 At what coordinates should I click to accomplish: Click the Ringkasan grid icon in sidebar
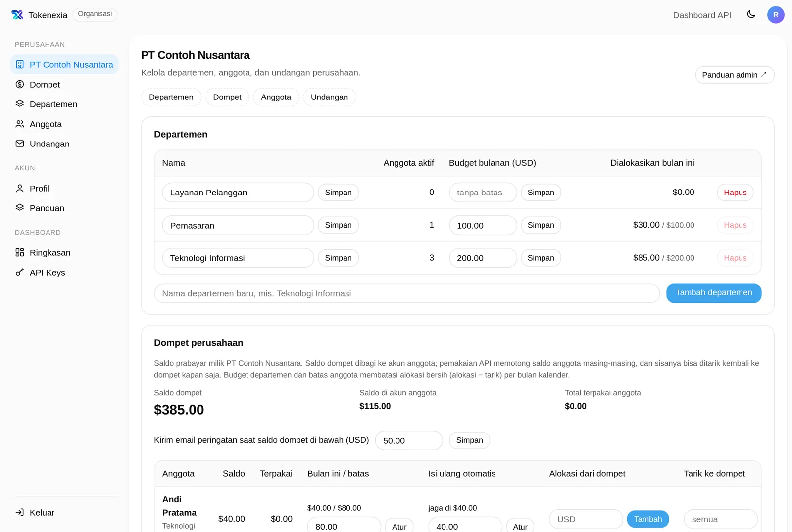[20, 252]
